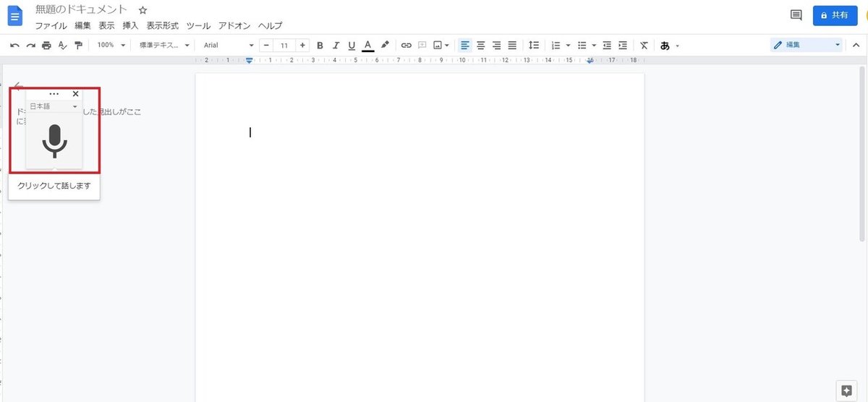This screenshot has width=868, height=402.
Task: Open the 表示形式 menu
Action: [x=162, y=25]
